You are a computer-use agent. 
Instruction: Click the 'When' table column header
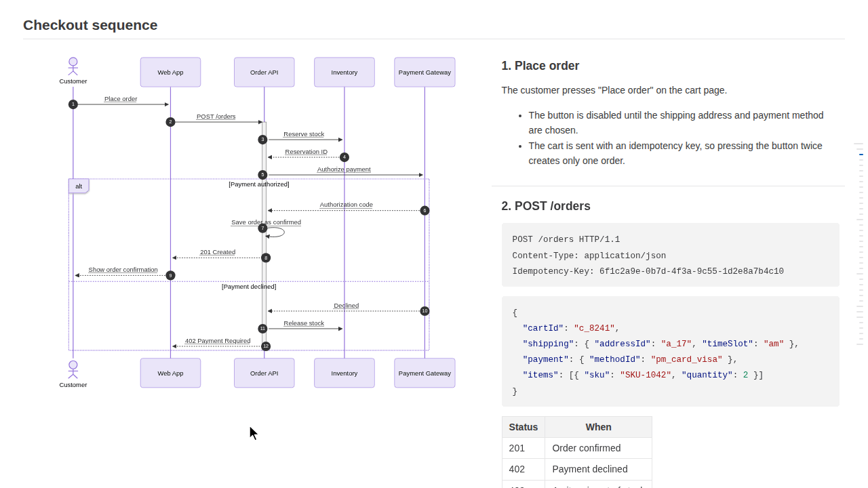[x=599, y=427]
